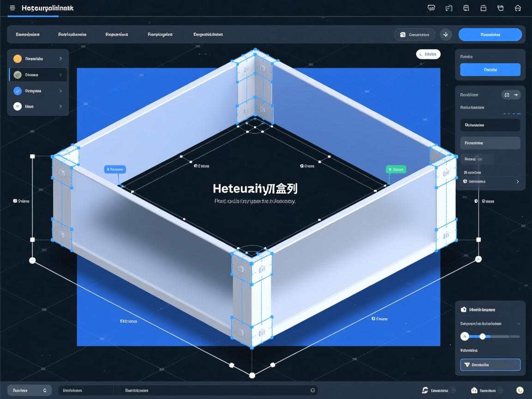532x399 pixels.
Task: Expand the first left sidebar item chevron
Action: pyautogui.click(x=60, y=59)
